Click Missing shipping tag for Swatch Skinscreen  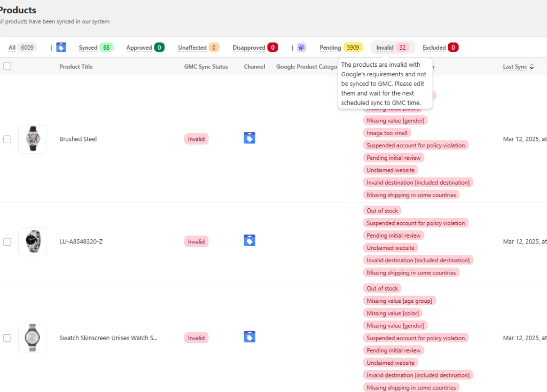click(x=411, y=388)
